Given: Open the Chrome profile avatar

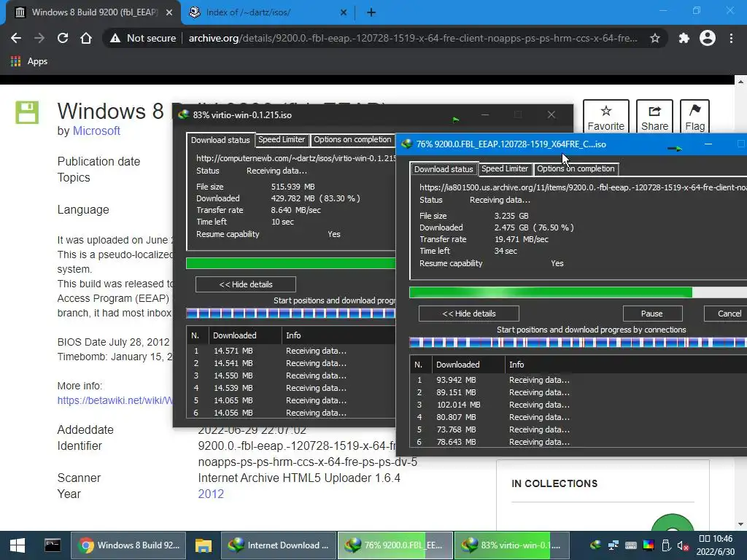Looking at the screenshot, I should pyautogui.click(x=708, y=38).
